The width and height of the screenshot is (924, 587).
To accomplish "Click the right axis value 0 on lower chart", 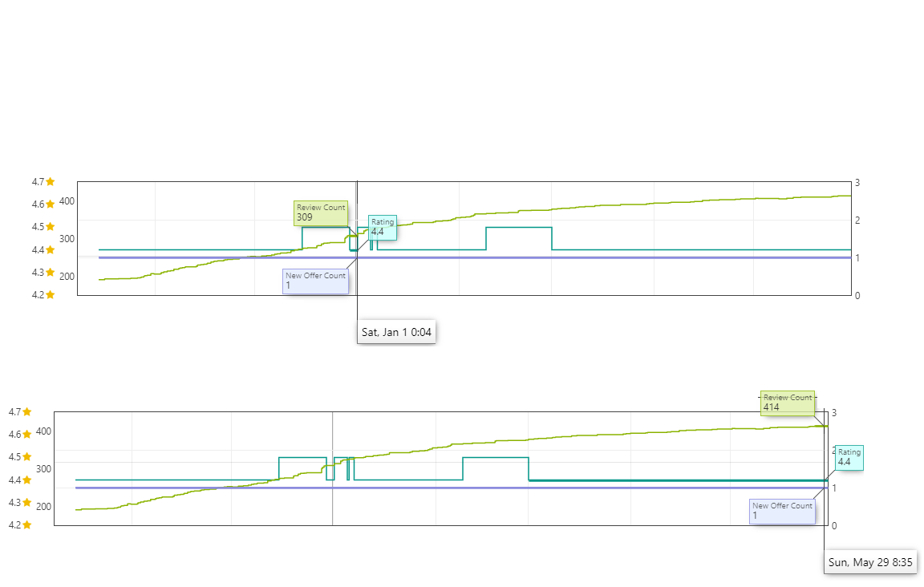I will coord(834,526).
